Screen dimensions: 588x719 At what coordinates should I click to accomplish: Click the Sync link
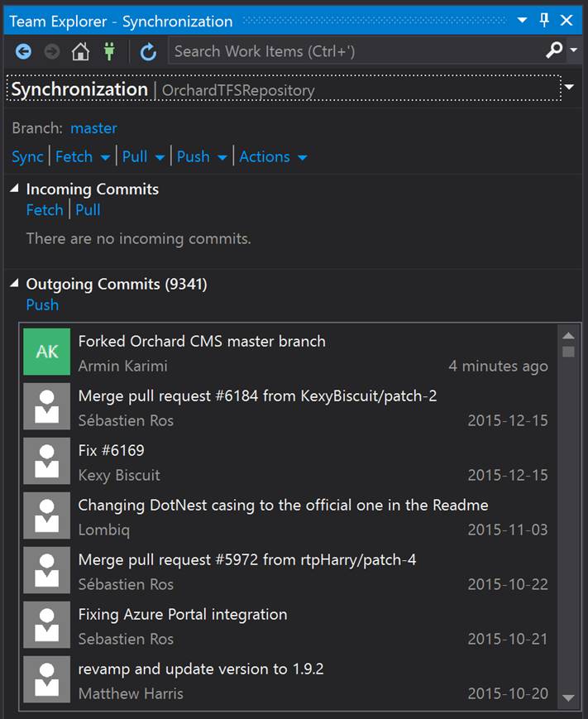click(x=27, y=157)
